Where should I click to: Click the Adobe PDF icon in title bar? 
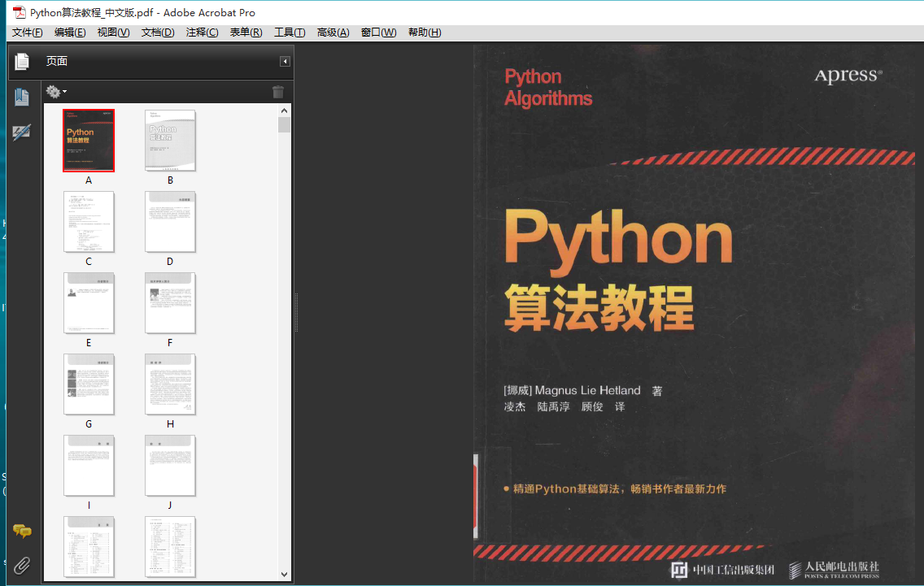(x=20, y=12)
